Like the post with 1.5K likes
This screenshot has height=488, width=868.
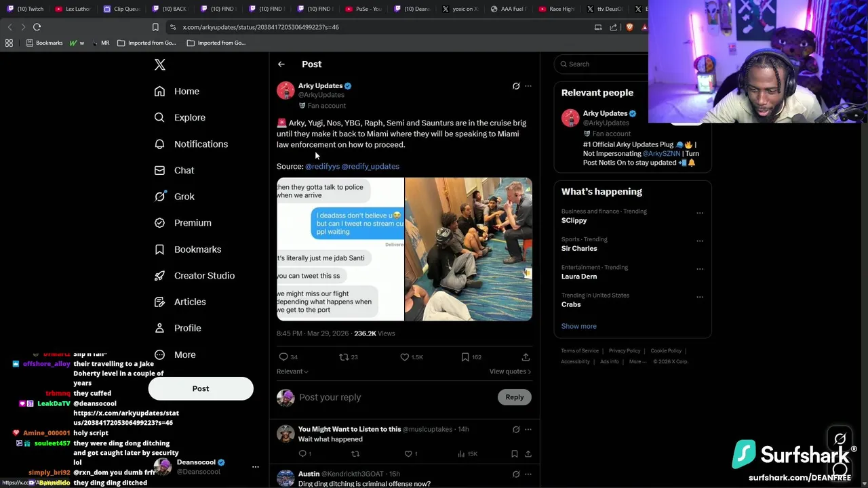(411, 357)
